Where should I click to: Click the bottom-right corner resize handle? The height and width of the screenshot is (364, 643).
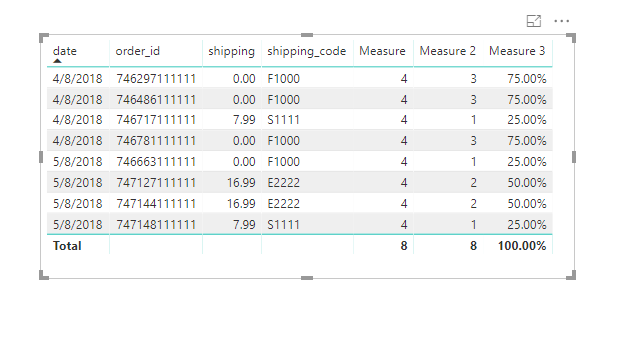click(571, 275)
